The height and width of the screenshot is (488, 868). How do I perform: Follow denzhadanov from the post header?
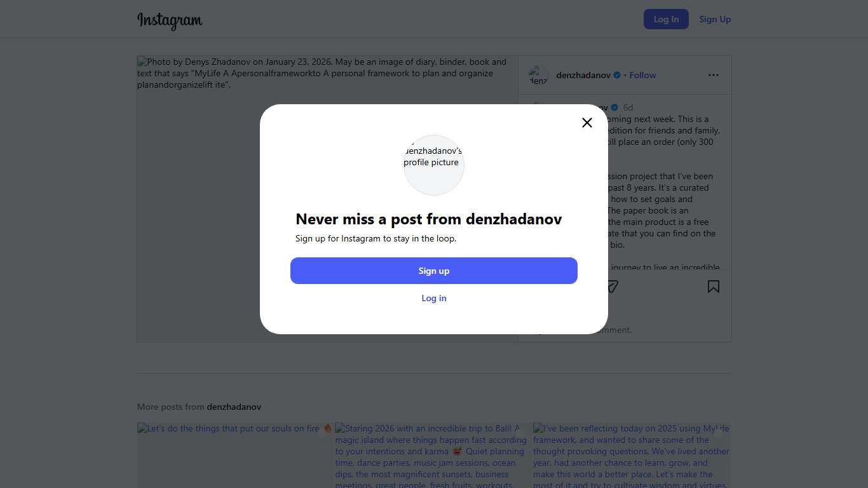point(642,75)
